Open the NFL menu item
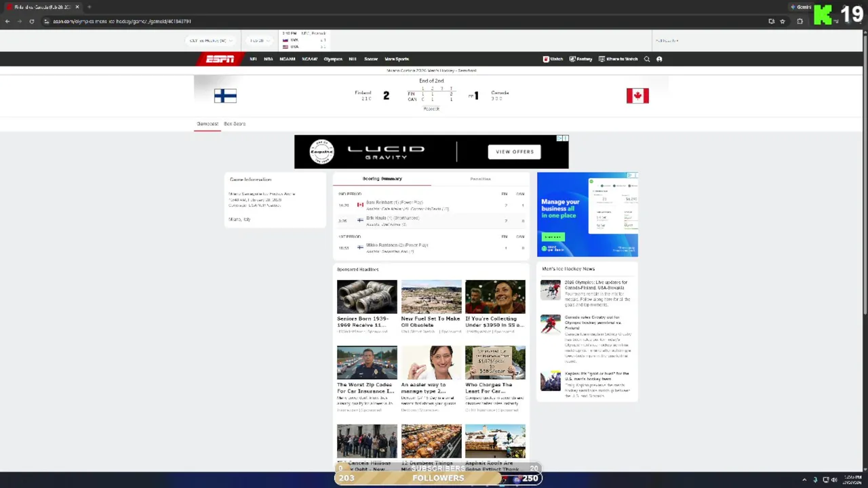Image resolution: width=868 pixels, height=488 pixels. tap(253, 59)
